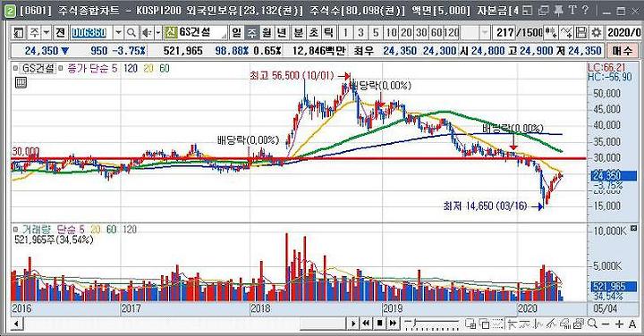Viewport: 644px width, 336px height.
Task: Select the 틱 (tick) period button
Action: click(328, 32)
